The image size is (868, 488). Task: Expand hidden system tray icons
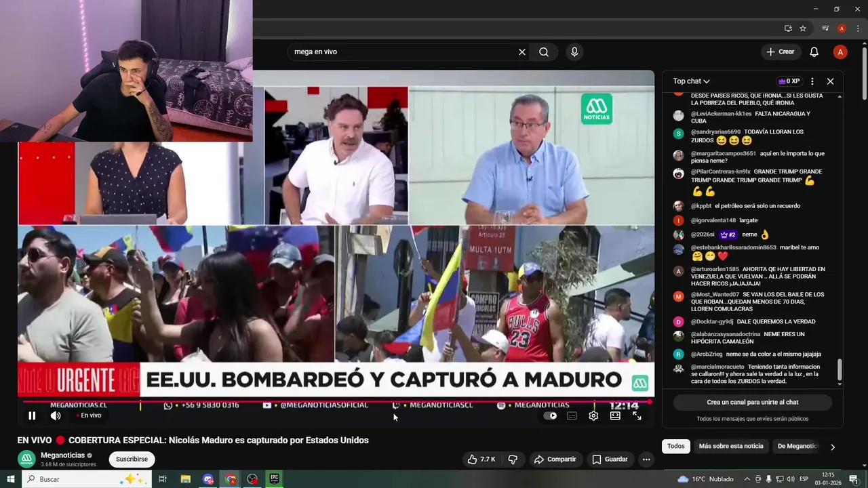pyautogui.click(x=746, y=479)
